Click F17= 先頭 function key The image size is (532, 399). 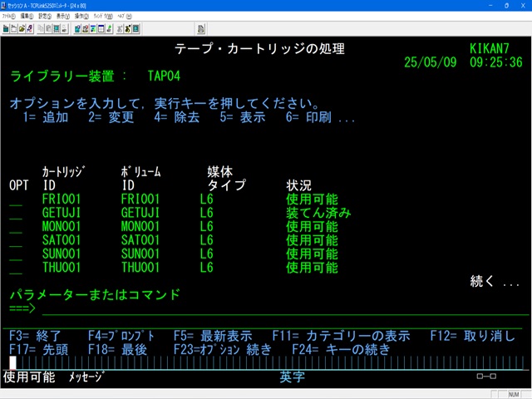click(39, 349)
